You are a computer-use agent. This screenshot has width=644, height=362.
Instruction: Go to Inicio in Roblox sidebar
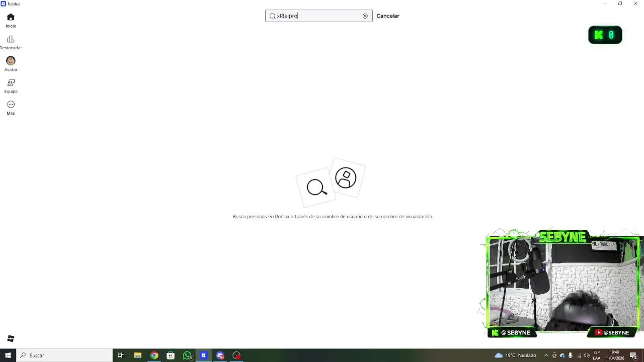click(x=11, y=21)
